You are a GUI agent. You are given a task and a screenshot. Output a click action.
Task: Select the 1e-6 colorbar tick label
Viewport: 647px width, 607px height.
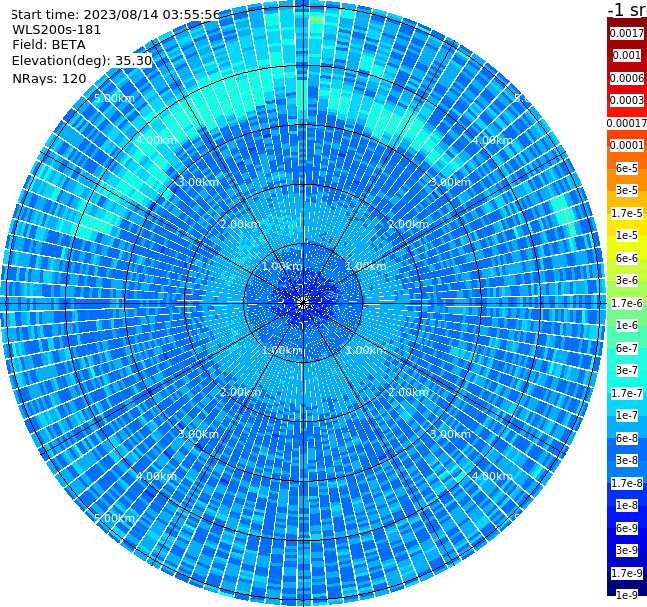627,325
